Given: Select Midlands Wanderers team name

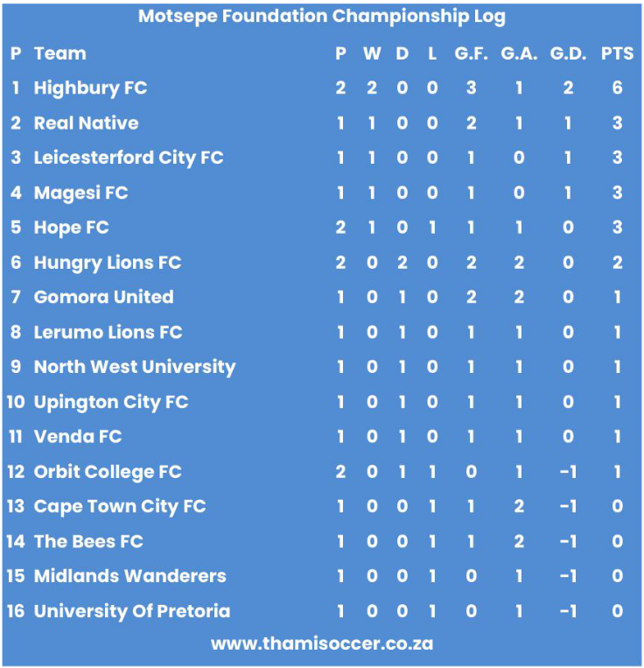Looking at the screenshot, I should [129, 576].
